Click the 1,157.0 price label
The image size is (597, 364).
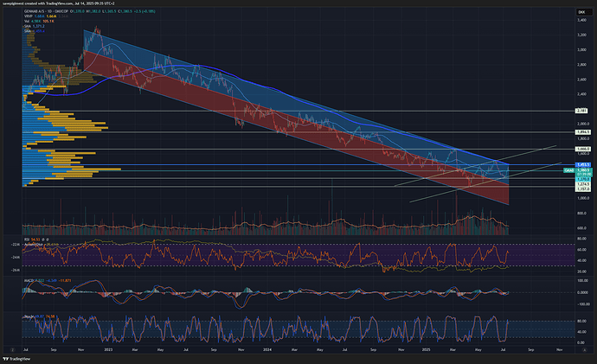[x=583, y=188]
